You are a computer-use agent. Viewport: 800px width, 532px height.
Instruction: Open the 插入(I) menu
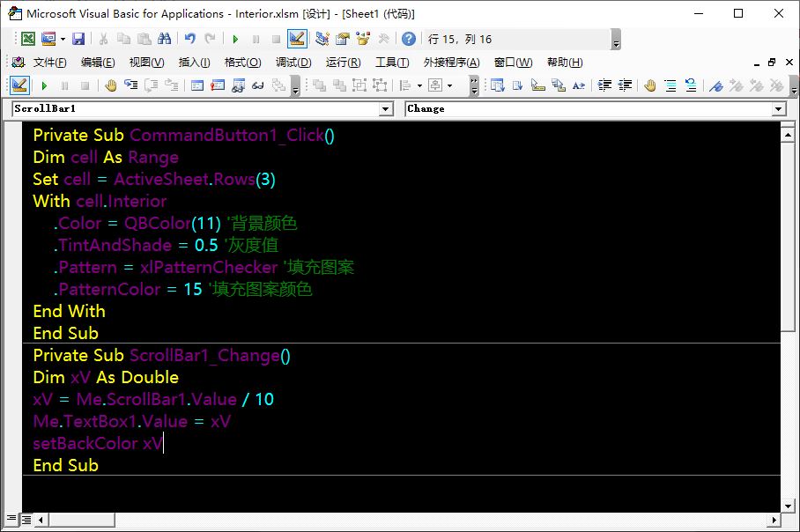point(195,63)
